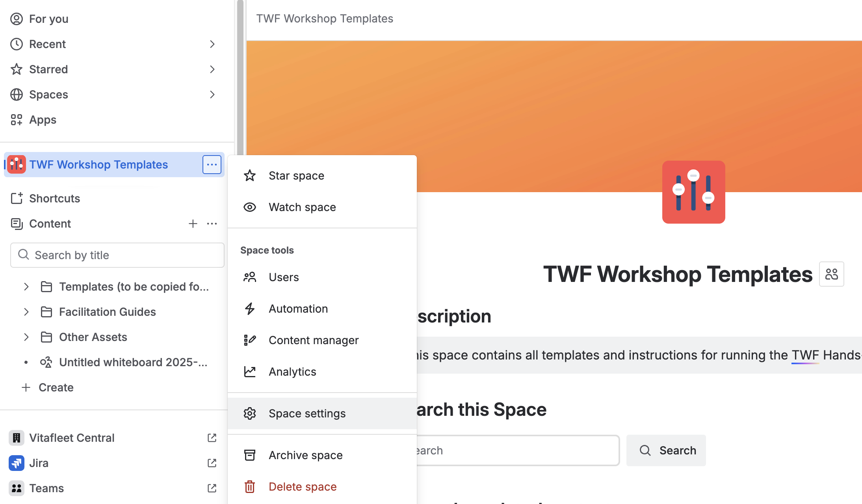Expand the Facilitation Guides folder
This screenshot has width=862, height=504.
coord(26,312)
